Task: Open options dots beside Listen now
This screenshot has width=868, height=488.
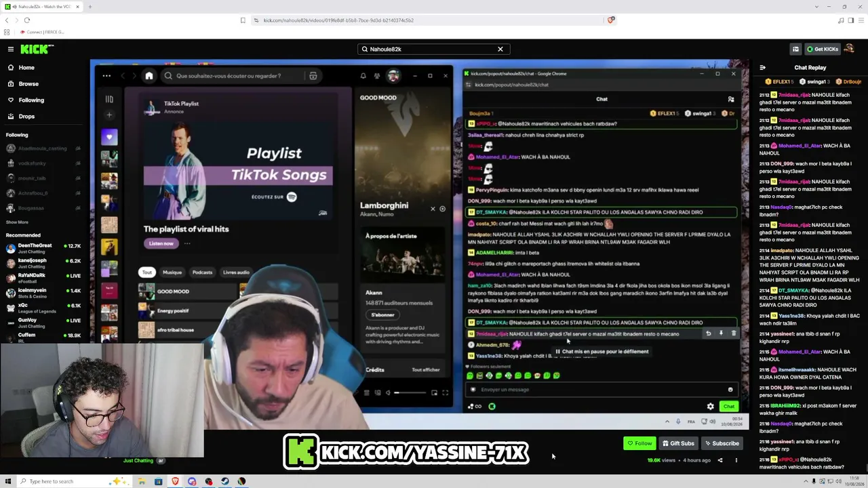Action: pos(187,243)
